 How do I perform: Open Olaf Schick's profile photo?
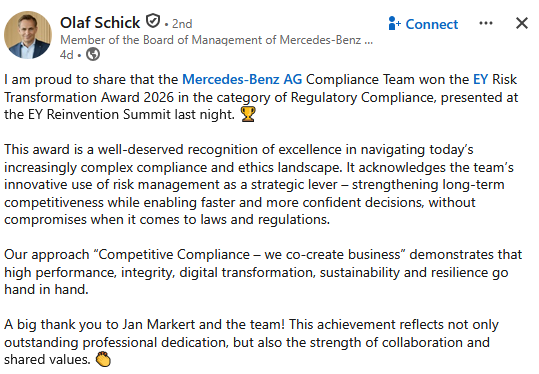tap(28, 35)
